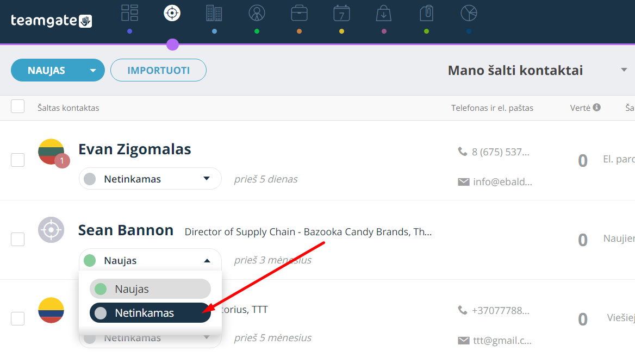The width and height of the screenshot is (635, 364).
Task: Collapse Sean Bannon's Naujas status dropdown
Action: point(150,260)
